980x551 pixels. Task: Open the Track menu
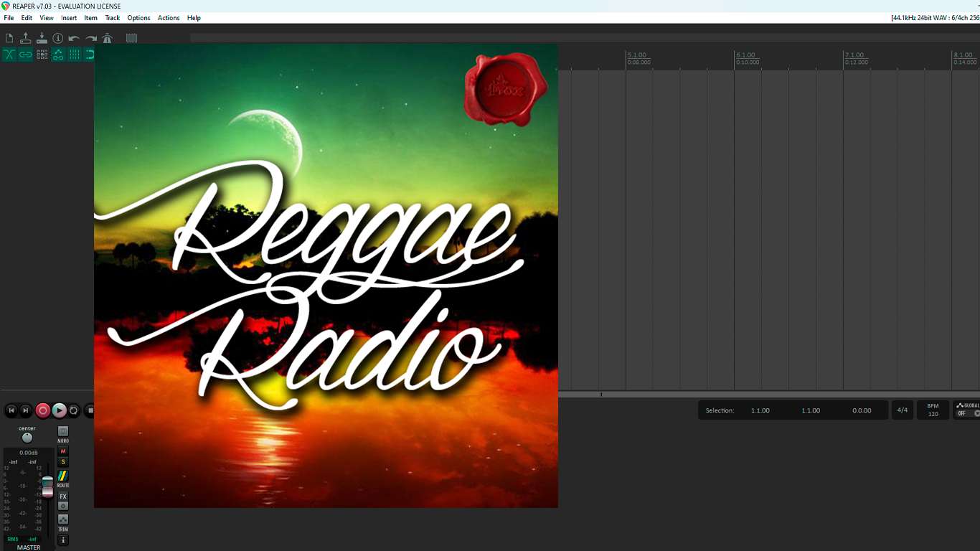113,18
